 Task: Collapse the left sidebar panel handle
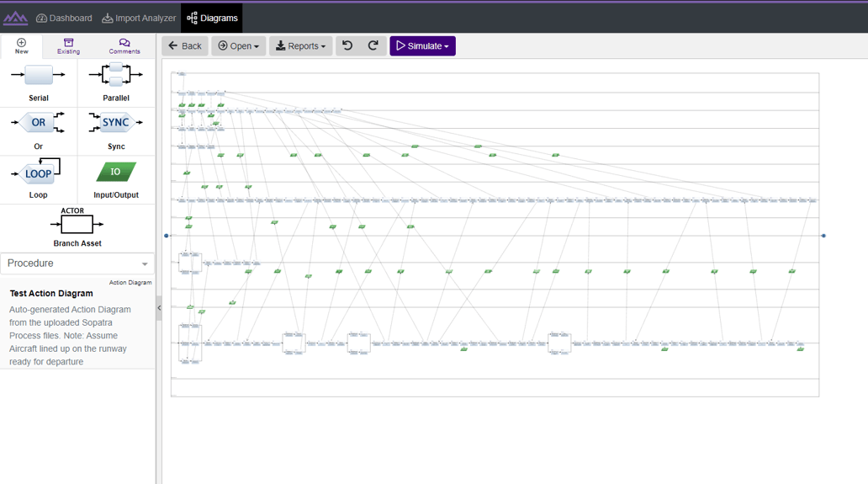[x=159, y=308]
